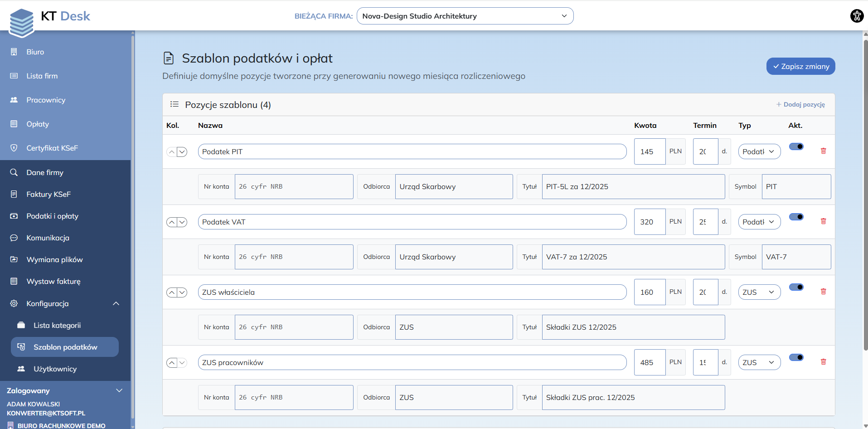This screenshot has height=429, width=868.
Task: Toggle active switch for Podatek PIT
Action: click(796, 146)
